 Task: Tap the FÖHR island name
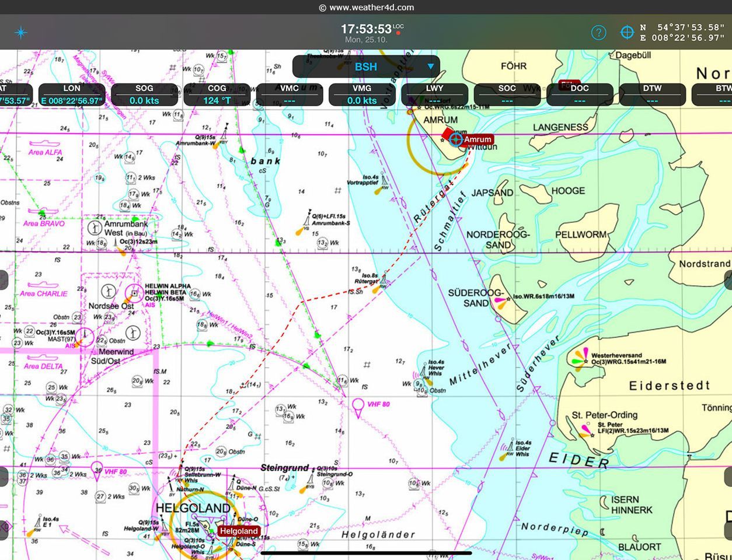click(514, 66)
